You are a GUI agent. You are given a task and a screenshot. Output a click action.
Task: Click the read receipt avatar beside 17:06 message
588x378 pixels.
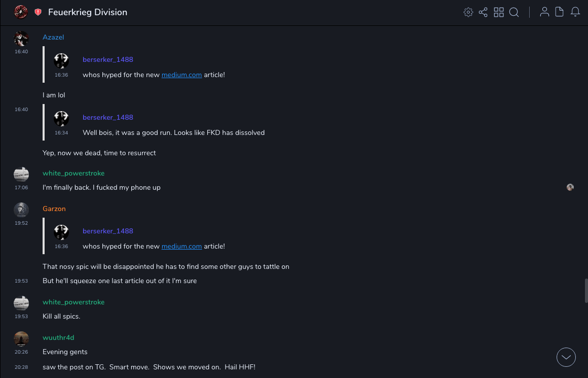tap(570, 187)
